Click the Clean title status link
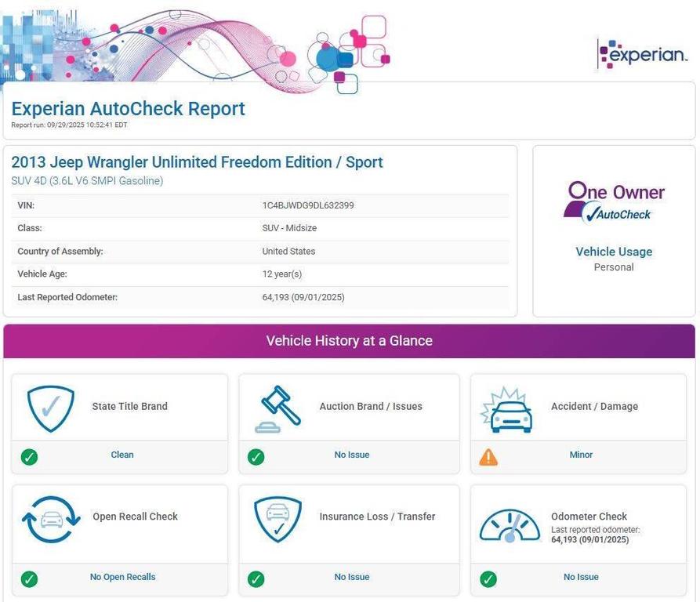The height and width of the screenshot is (602, 700). point(122,455)
